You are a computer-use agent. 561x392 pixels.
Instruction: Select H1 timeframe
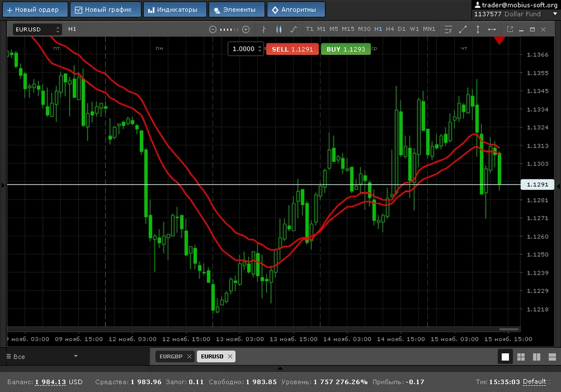coord(378,29)
